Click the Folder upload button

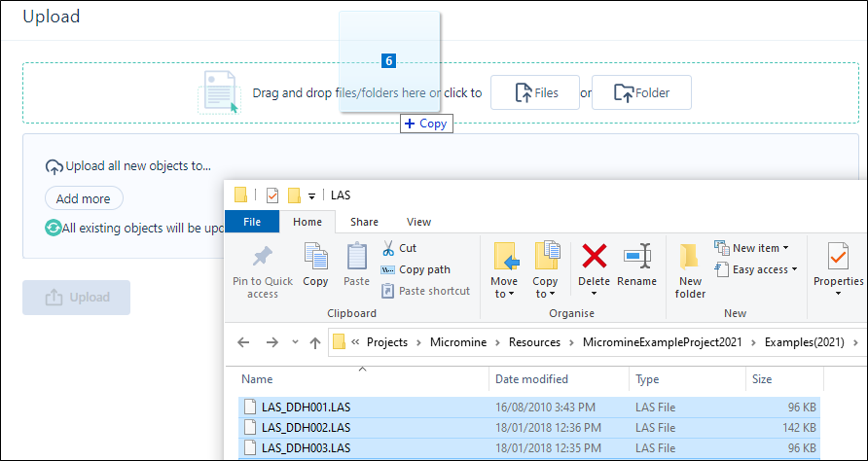[641, 93]
